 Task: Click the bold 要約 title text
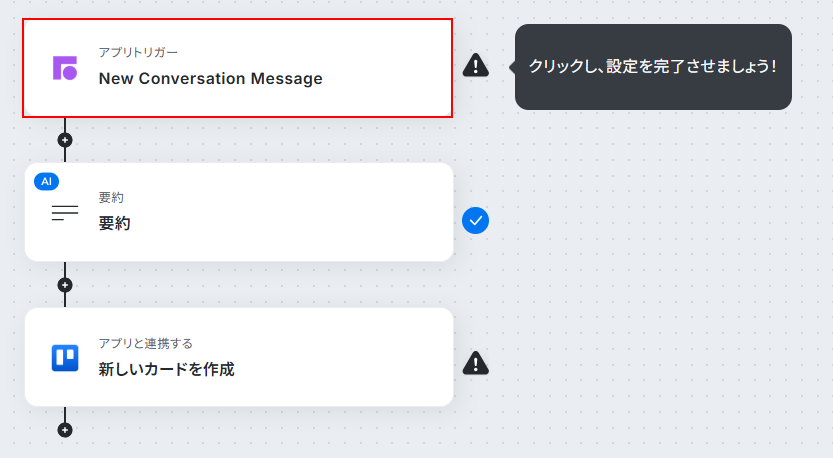[114, 223]
